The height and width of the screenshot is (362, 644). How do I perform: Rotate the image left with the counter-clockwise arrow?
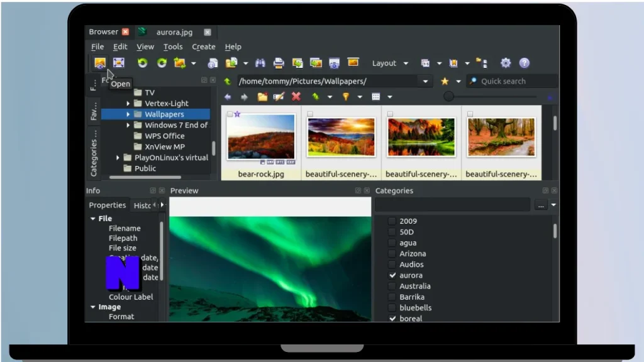(x=143, y=63)
